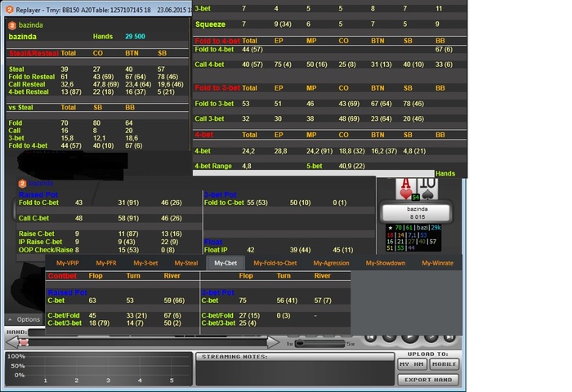Select the My-Cbet tab
The image size is (572, 392).
point(226,263)
